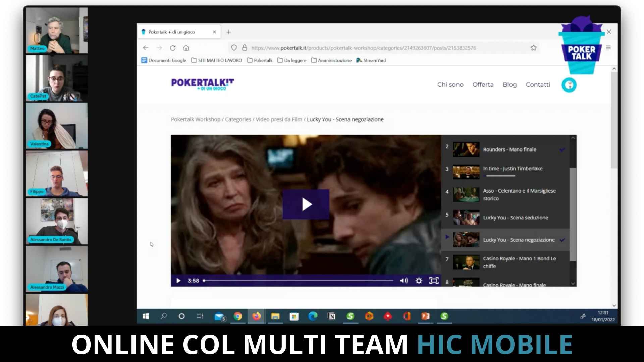Open the user profile avatar

click(569, 85)
